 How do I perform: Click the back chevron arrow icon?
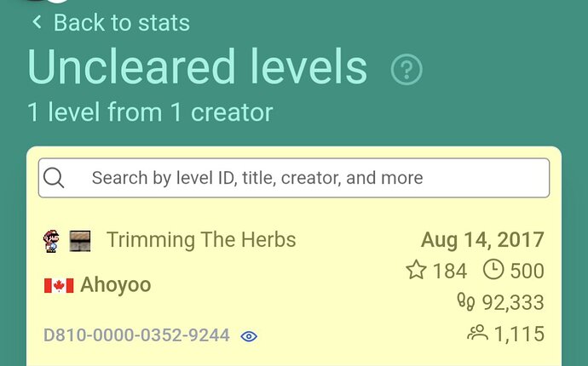click(x=37, y=22)
